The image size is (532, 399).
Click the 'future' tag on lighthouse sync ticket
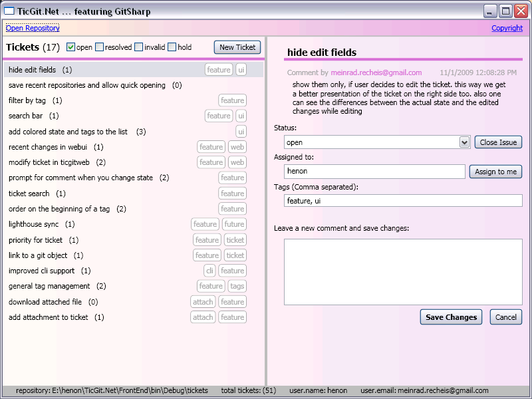tap(234, 225)
